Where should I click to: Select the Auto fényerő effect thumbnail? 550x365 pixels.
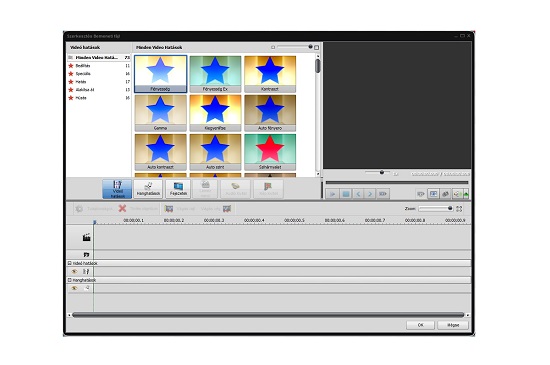[270, 113]
